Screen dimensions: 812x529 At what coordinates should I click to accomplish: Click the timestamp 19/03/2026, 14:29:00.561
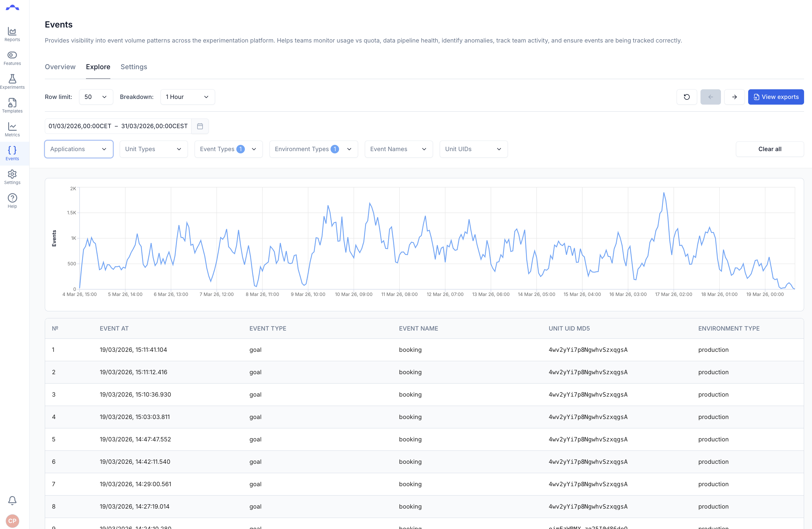[x=135, y=484]
